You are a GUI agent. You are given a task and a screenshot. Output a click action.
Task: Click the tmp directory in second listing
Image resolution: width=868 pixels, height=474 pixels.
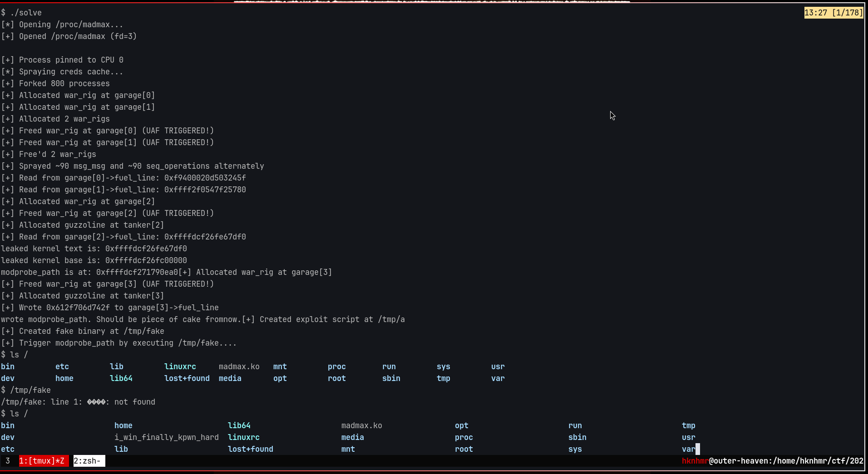(x=688, y=425)
